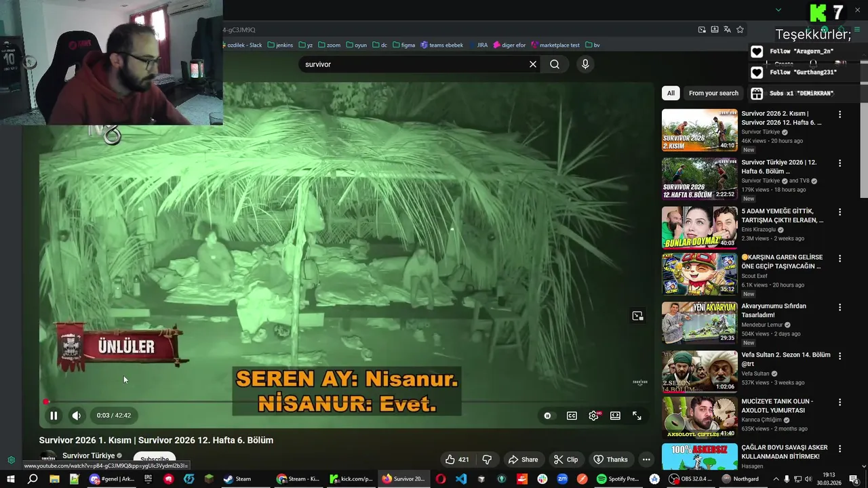Focus the YouTube search field
868x488 pixels.
click(x=414, y=64)
